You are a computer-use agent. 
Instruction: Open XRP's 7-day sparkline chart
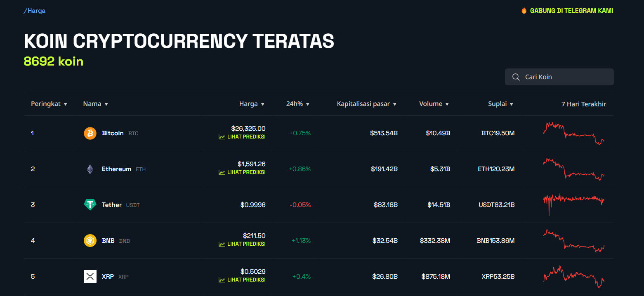click(574, 276)
